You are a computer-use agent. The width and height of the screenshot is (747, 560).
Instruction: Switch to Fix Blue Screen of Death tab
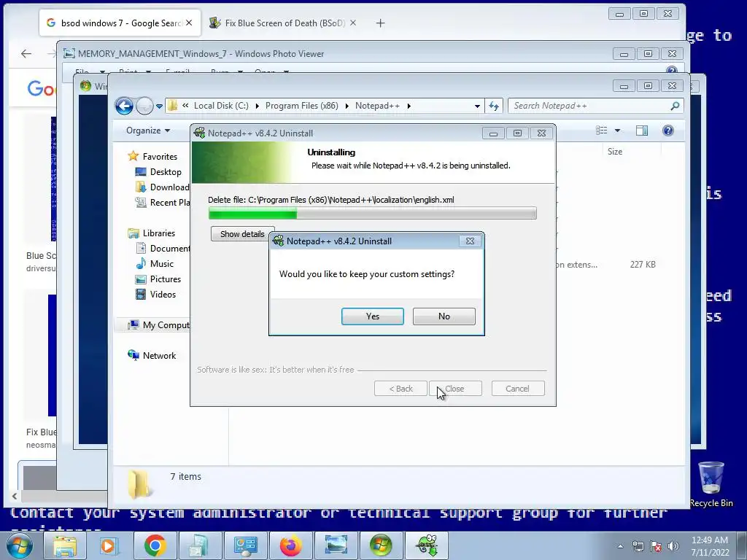284,23
